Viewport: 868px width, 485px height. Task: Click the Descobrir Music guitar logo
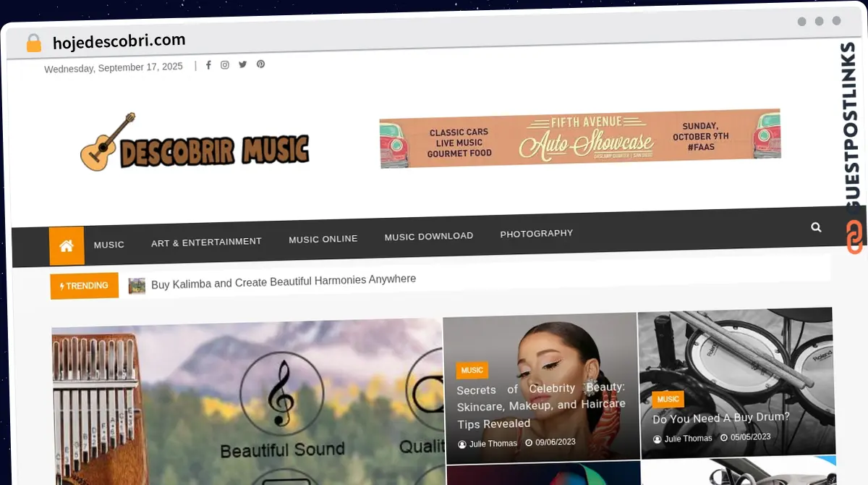pyautogui.click(x=194, y=143)
